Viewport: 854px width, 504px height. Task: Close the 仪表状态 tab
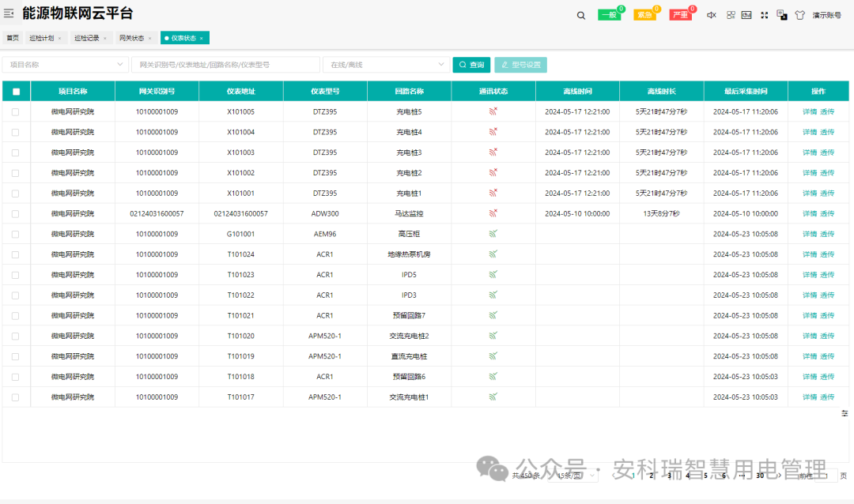click(x=202, y=38)
